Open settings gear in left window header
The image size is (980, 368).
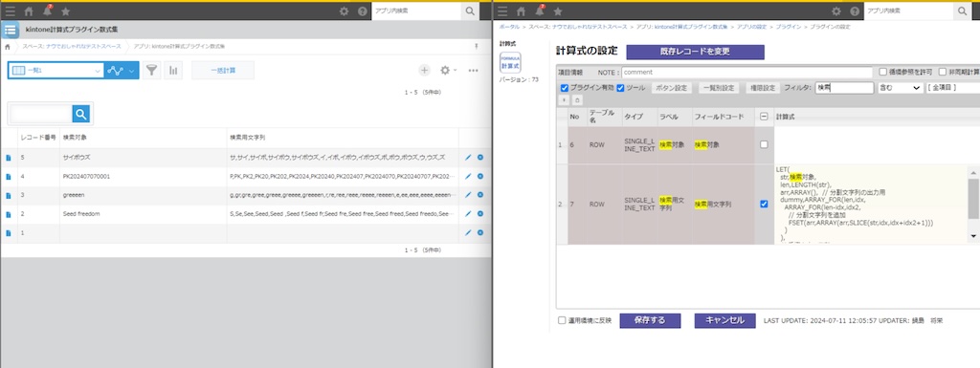click(x=344, y=11)
